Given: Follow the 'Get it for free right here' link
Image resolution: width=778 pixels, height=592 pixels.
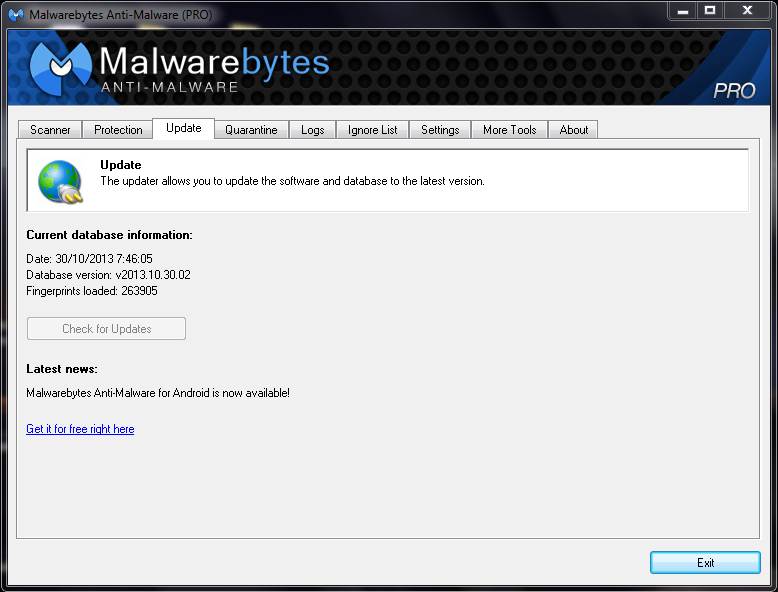Looking at the screenshot, I should pyautogui.click(x=80, y=429).
